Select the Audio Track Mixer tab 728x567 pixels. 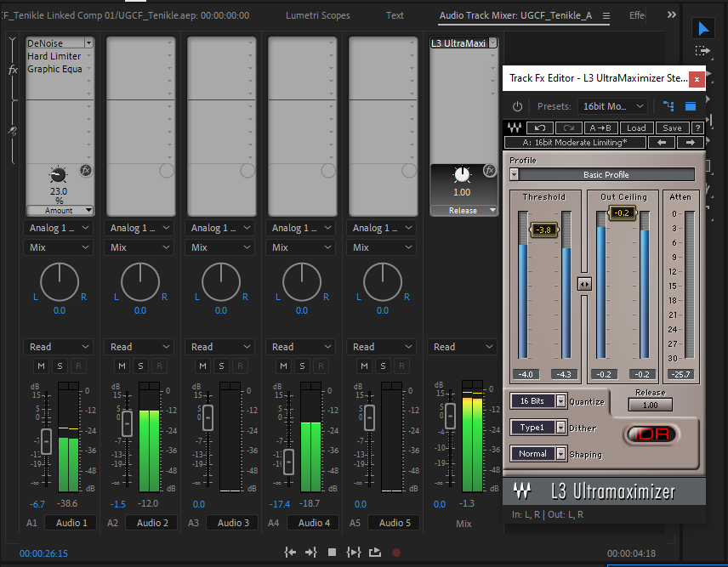[x=516, y=15]
